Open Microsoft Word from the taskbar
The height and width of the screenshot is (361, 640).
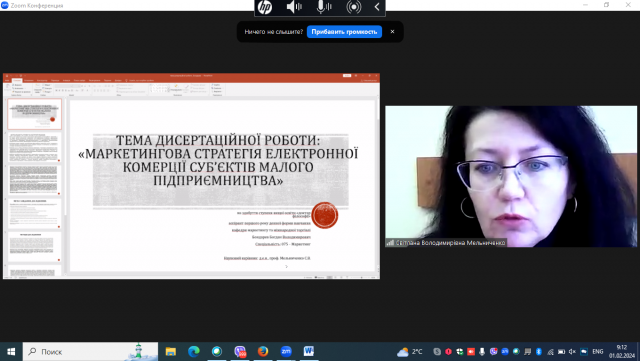click(x=309, y=352)
